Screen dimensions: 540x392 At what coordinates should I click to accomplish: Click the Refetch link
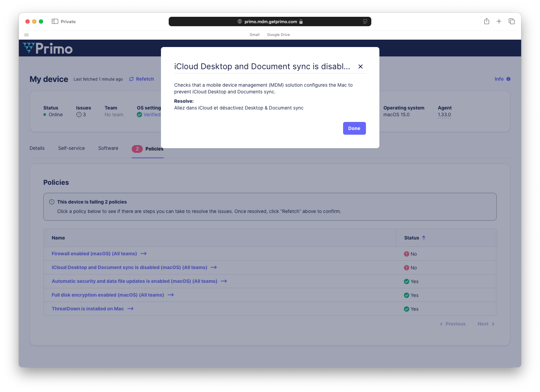click(x=145, y=79)
